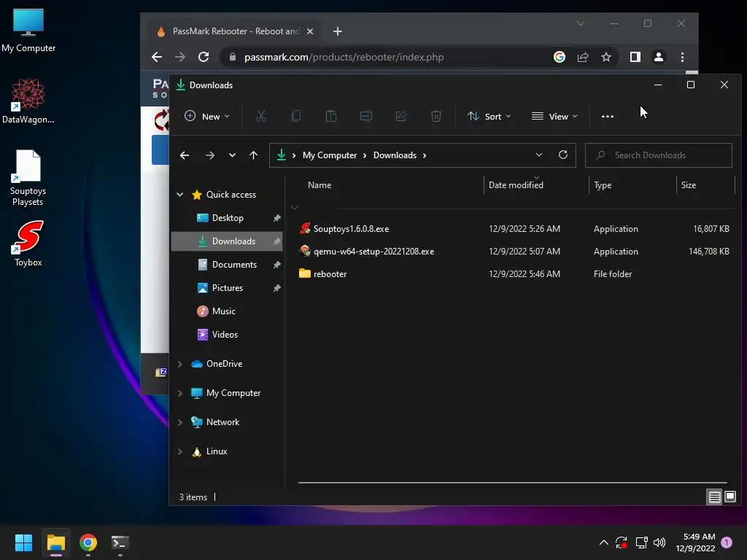This screenshot has width=747, height=560.
Task: Click Chrome icon on taskbar
Action: coord(88,542)
